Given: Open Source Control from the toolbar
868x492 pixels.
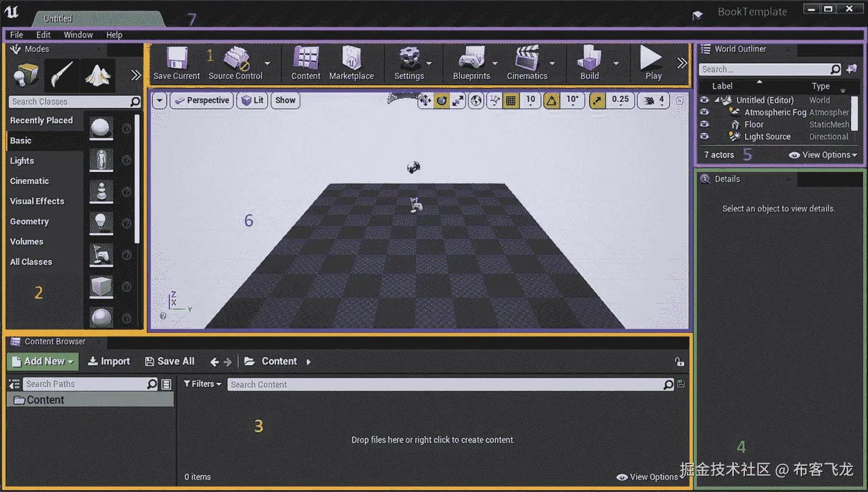Looking at the screenshot, I should 236,63.
